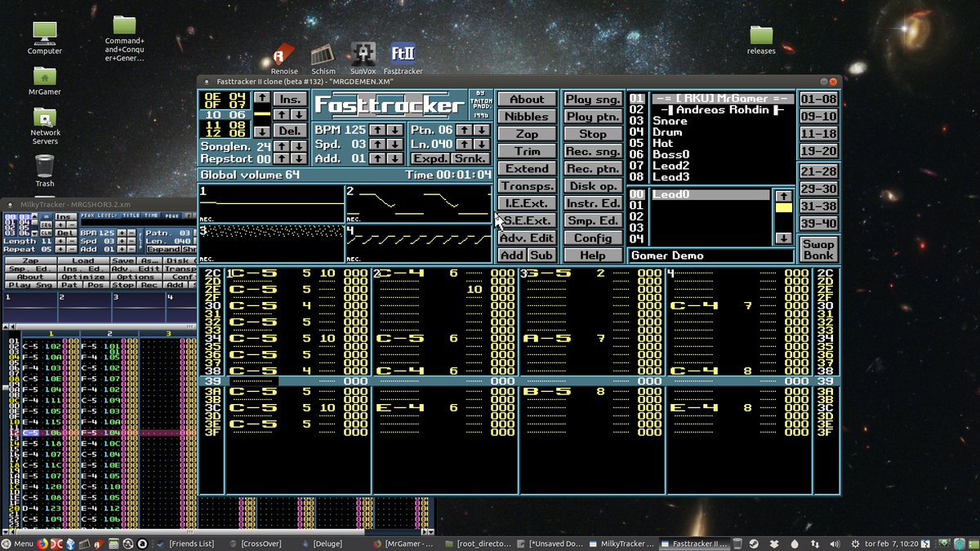Click the sample list scroll down arrow
Screen dimensions: 980x551
pos(783,238)
